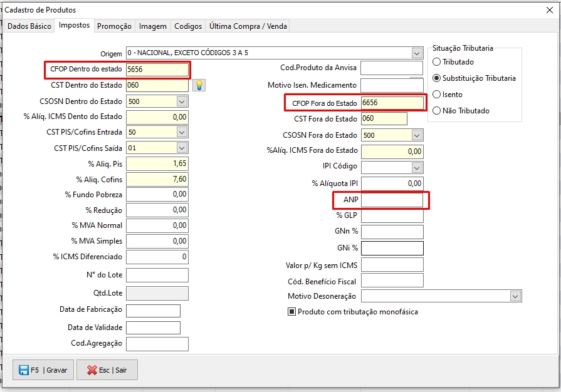Screen dimensions: 561x392
Task: Open the CST PIS/Cofins Entrada dropdown
Action: [x=182, y=132]
